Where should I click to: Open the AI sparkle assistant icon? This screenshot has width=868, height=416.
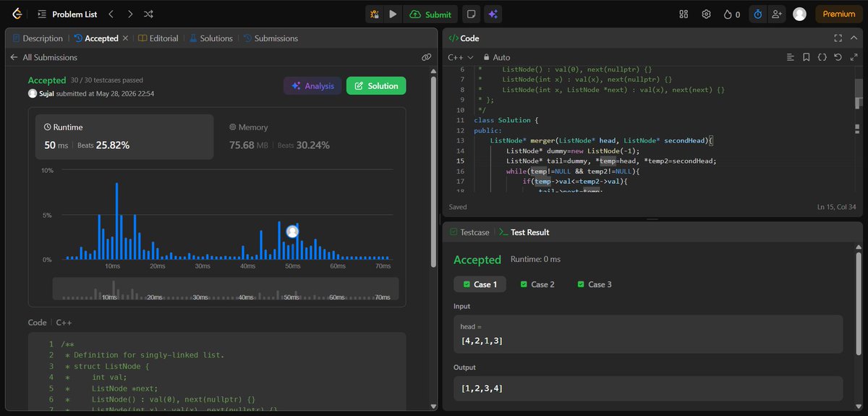[x=493, y=14]
